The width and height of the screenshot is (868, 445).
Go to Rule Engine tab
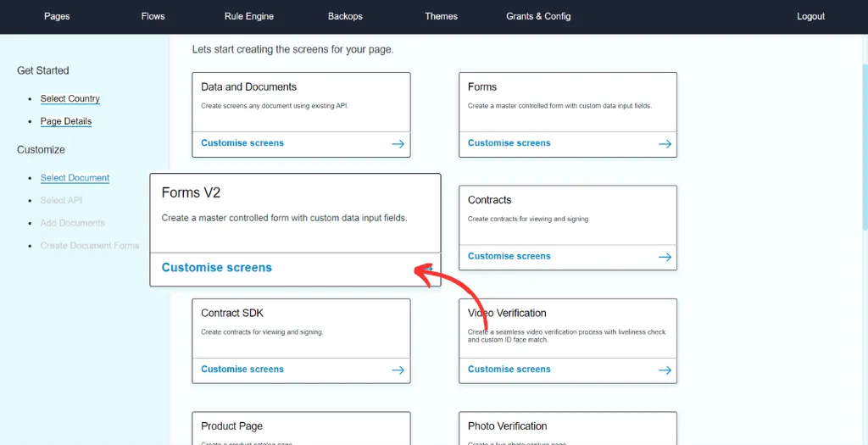(248, 16)
